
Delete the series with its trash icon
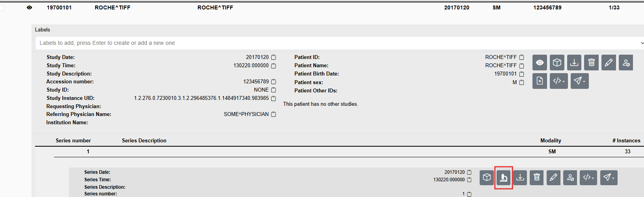click(536, 178)
